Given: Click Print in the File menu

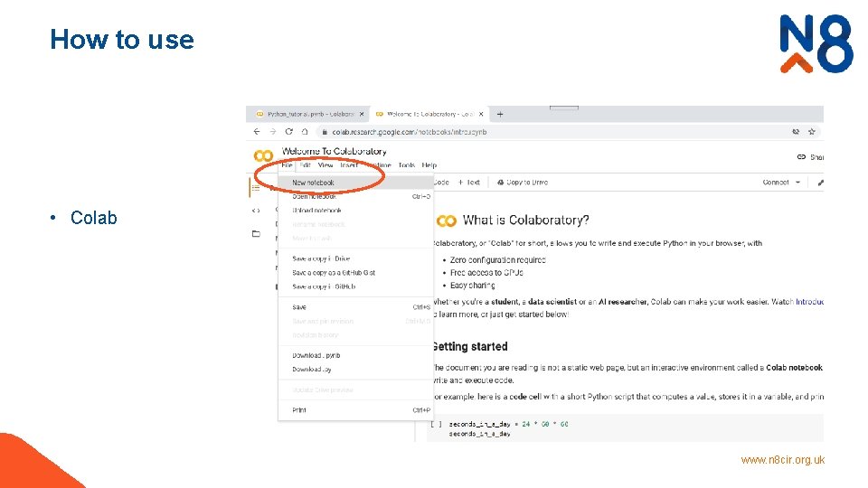Looking at the screenshot, I should click(355, 410).
